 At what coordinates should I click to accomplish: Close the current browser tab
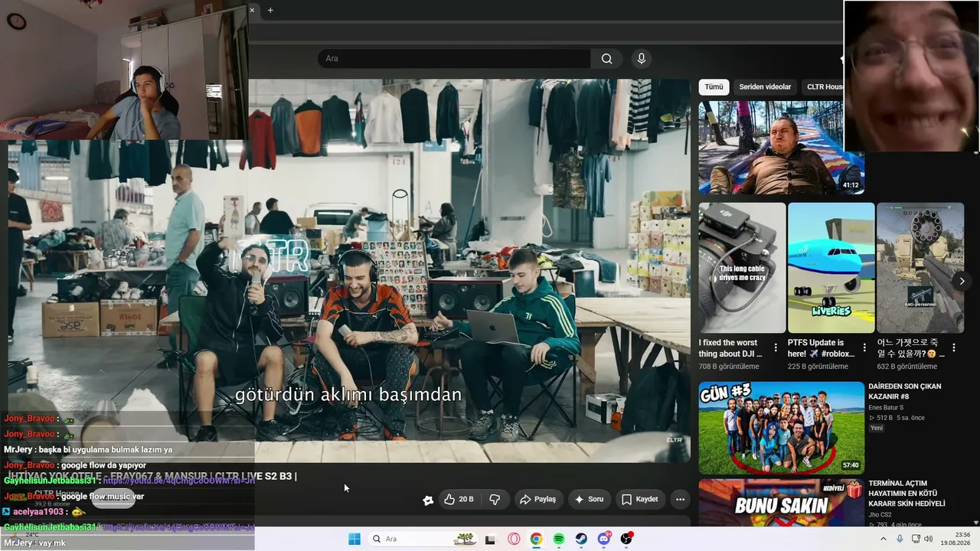click(252, 10)
